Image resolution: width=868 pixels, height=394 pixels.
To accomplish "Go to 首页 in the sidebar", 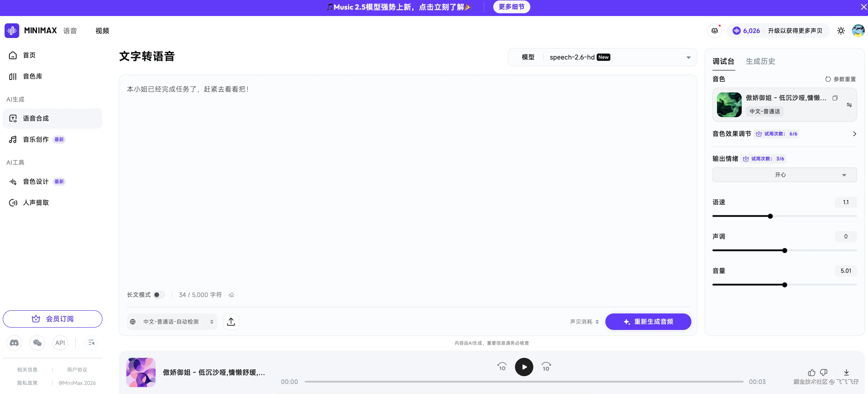I will point(53,55).
